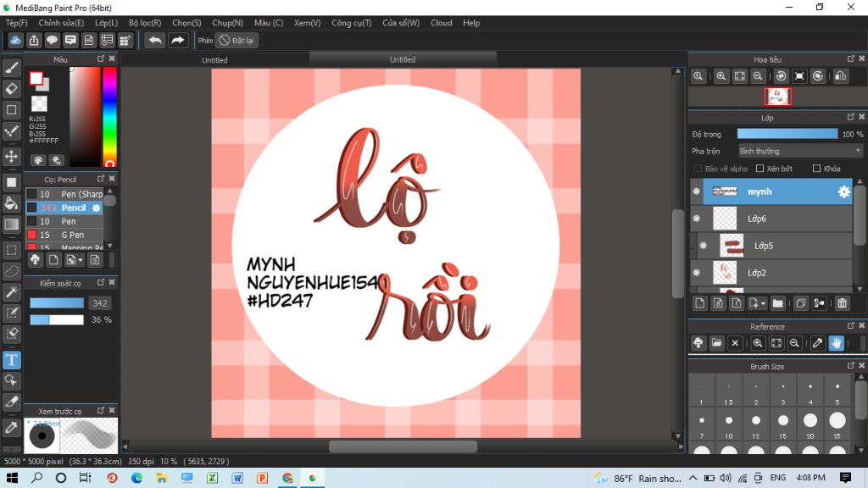Open the Cửa sổ(W) menu
This screenshot has height=488, width=868.
[401, 23]
